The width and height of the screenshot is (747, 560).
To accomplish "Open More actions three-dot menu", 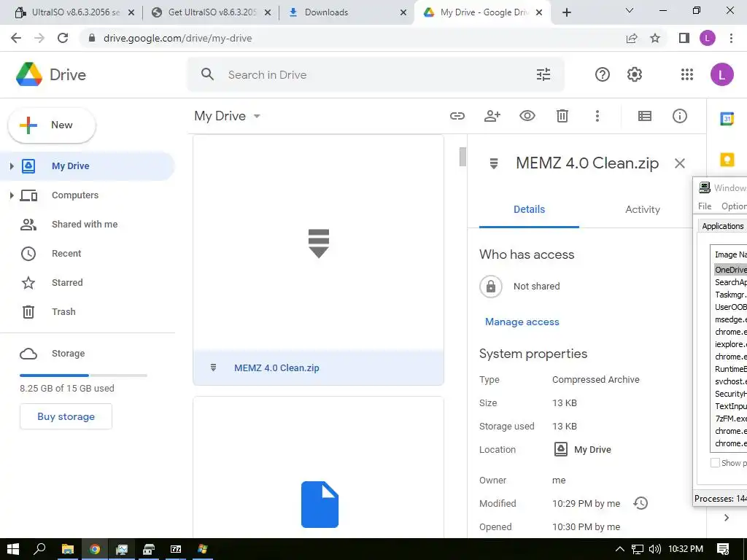I will click(597, 116).
